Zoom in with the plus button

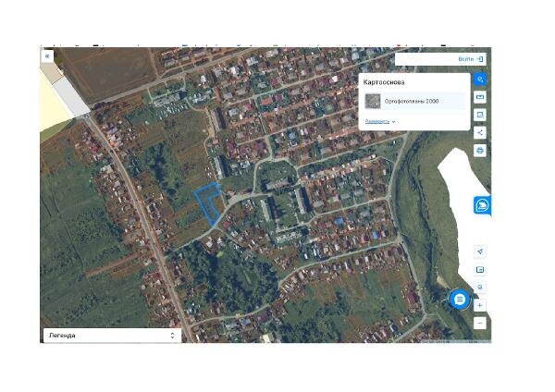480,305
